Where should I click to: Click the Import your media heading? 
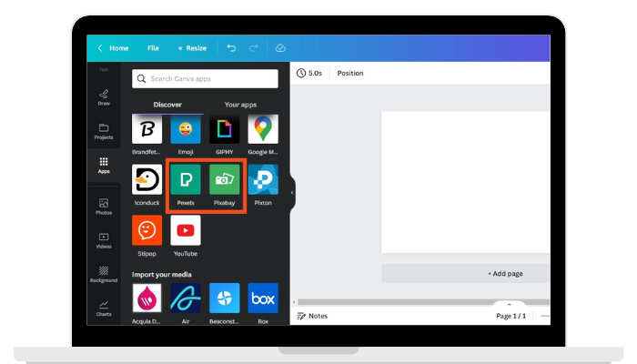pos(162,275)
